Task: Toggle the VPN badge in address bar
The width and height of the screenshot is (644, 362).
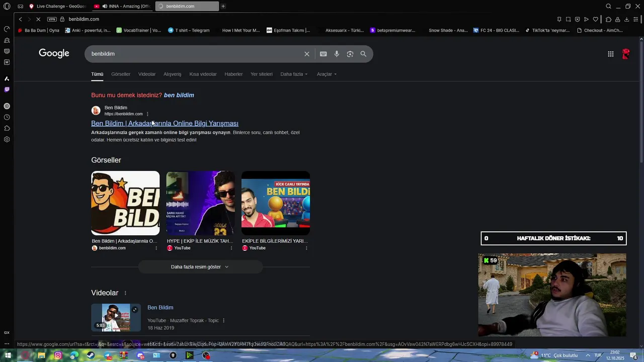Action: [x=52, y=19]
